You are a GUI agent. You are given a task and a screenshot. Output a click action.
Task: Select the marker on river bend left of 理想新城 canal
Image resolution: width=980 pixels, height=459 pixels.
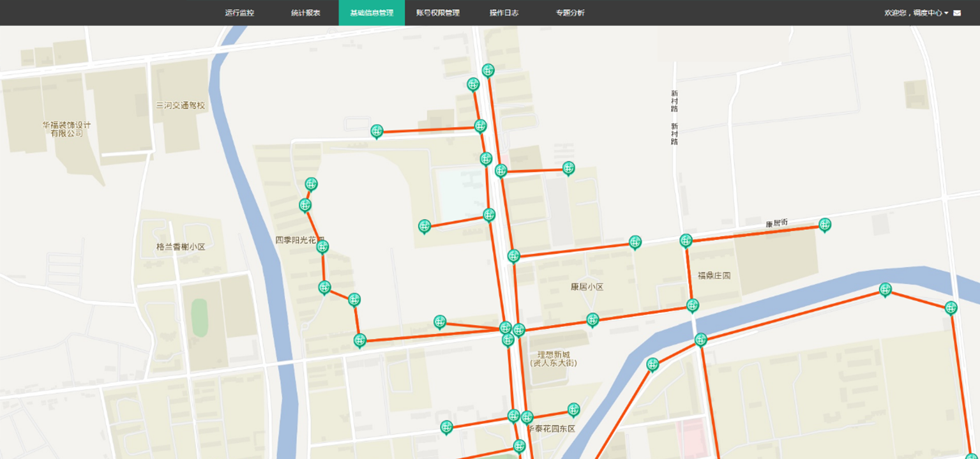[652, 365]
